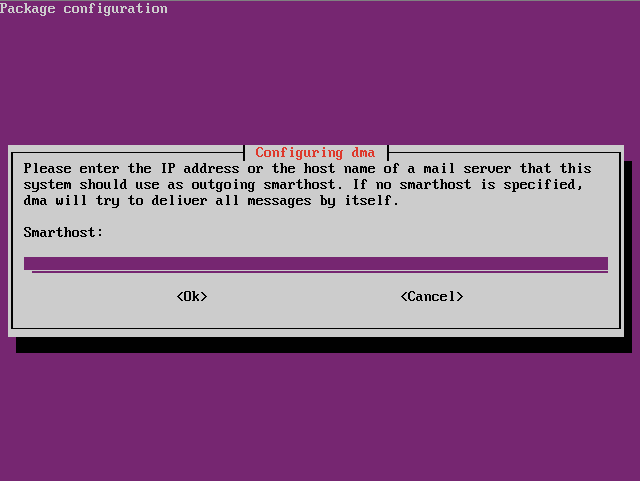Image resolution: width=640 pixels, height=481 pixels.
Task: Click the Cancel button
Action: (432, 296)
